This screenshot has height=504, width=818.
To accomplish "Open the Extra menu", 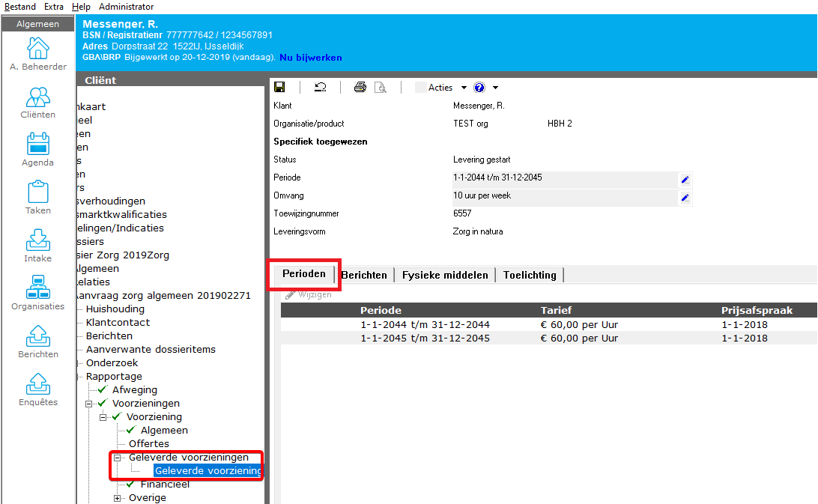I will point(54,7).
